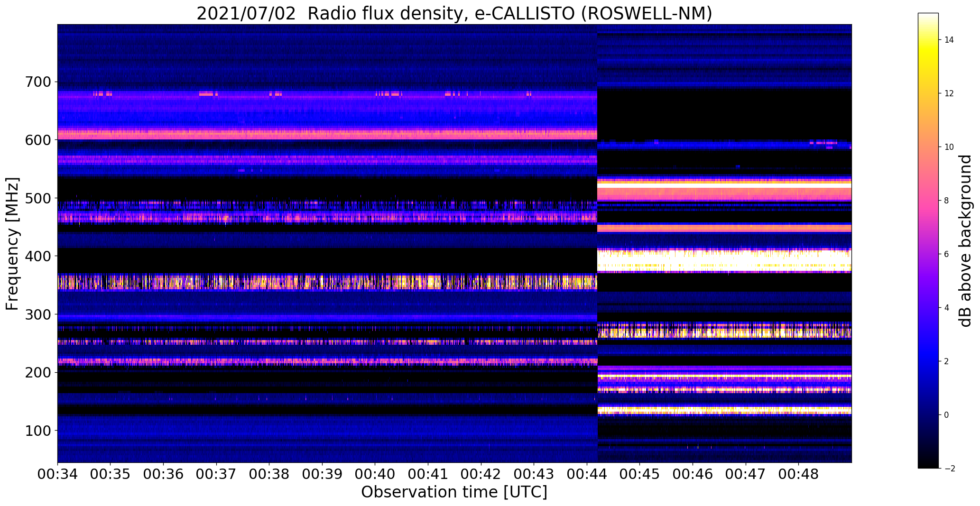Click the 'dB above background' colorbar label

tap(965, 240)
